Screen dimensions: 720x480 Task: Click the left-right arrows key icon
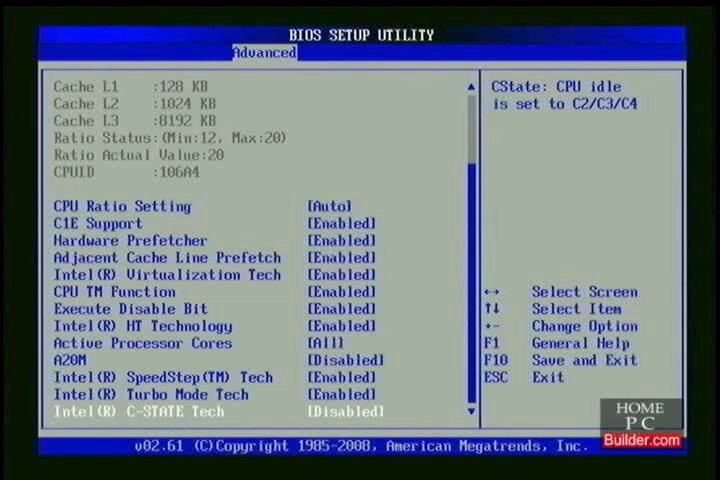point(491,292)
